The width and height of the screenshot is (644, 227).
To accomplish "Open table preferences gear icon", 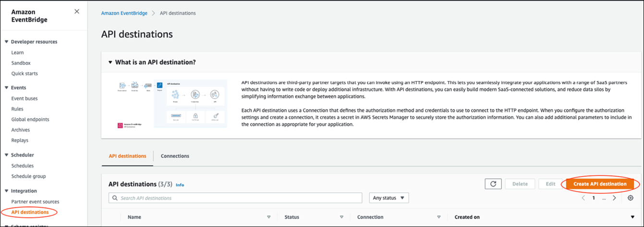I will [631, 198].
